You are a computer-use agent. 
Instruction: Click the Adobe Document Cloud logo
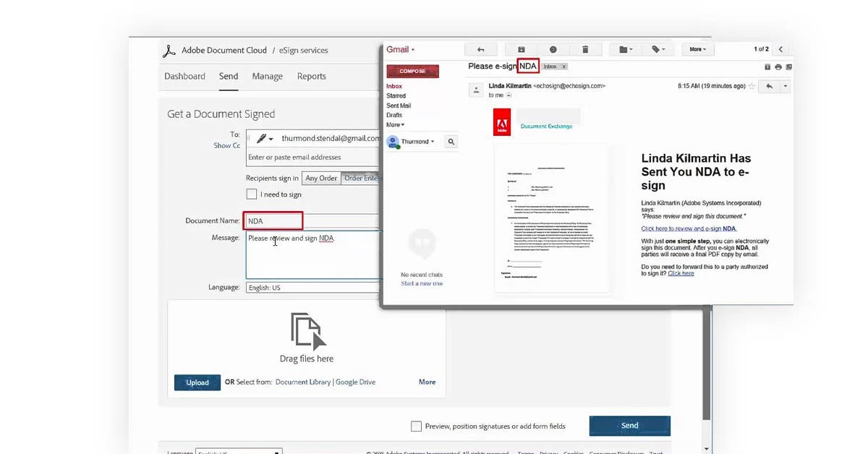169,50
